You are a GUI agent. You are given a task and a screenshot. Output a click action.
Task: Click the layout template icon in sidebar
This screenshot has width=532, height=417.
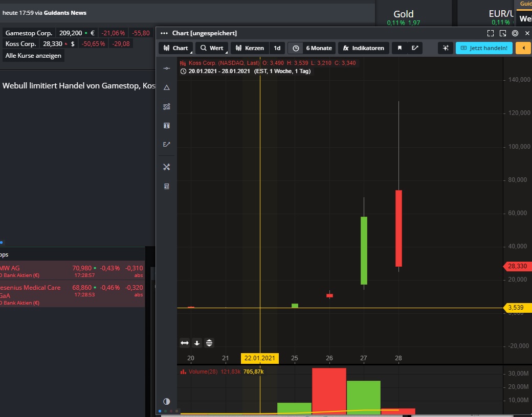tap(166, 187)
